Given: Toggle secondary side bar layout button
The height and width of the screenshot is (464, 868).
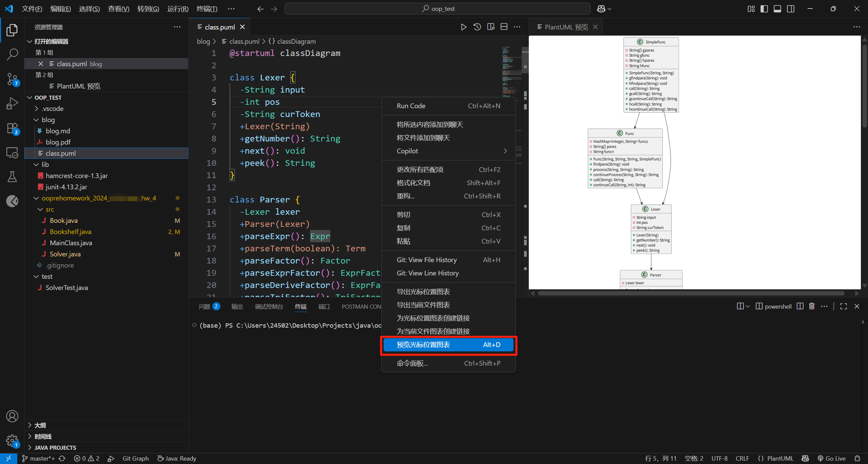Looking at the screenshot, I should (x=791, y=9).
